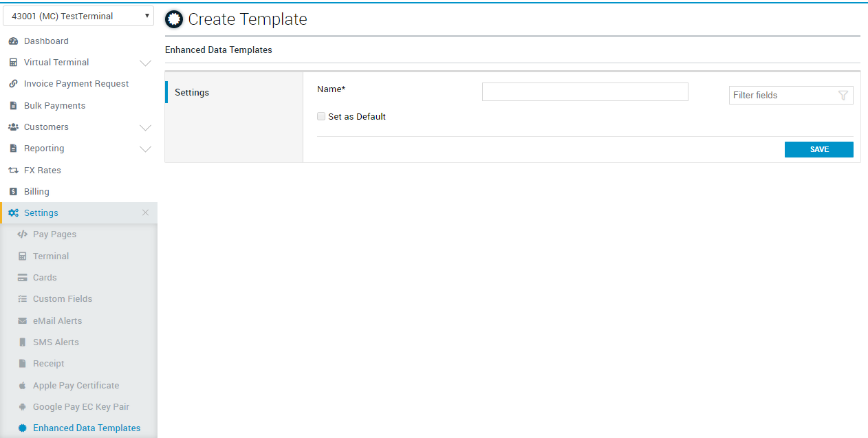Click the Pay Pages code icon
868x438 pixels.
22,234
